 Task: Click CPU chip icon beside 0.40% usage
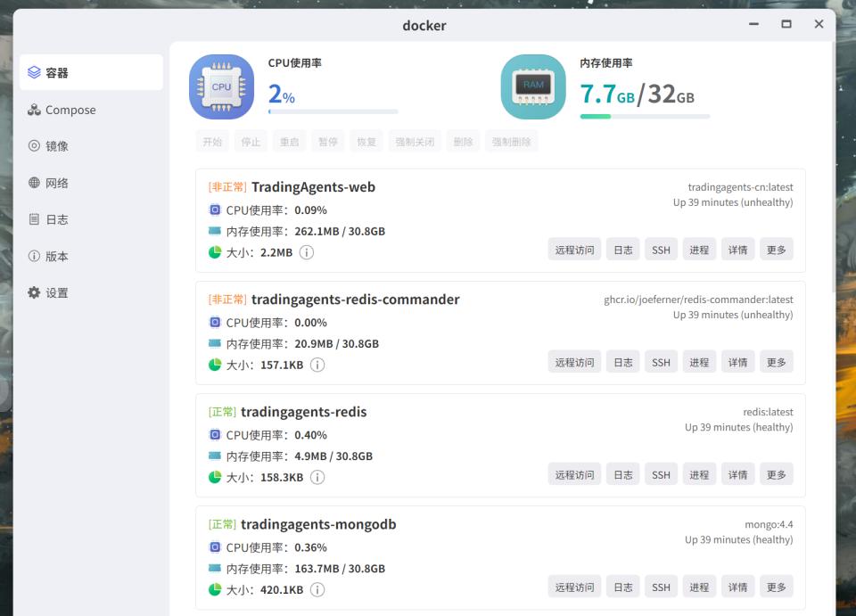[215, 434]
